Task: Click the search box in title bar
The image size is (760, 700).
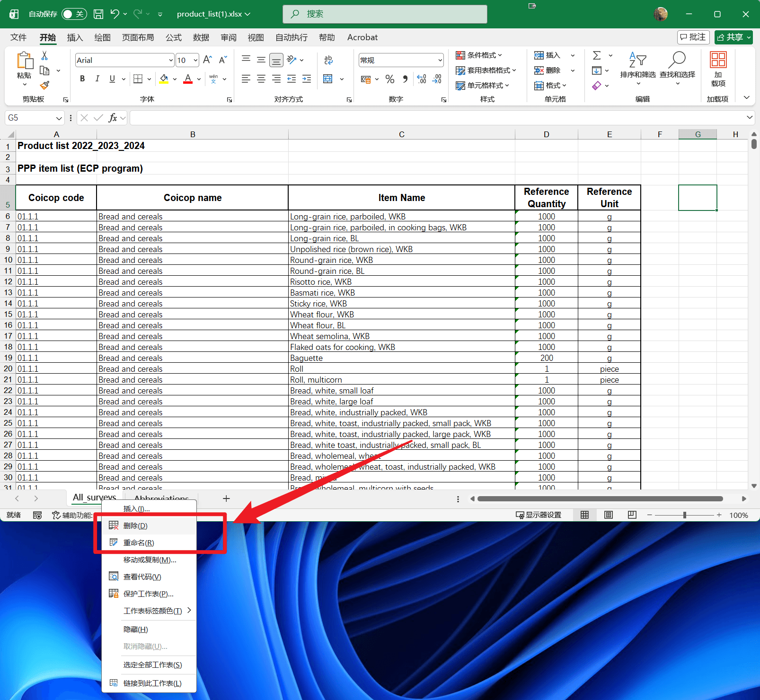Action: tap(385, 14)
